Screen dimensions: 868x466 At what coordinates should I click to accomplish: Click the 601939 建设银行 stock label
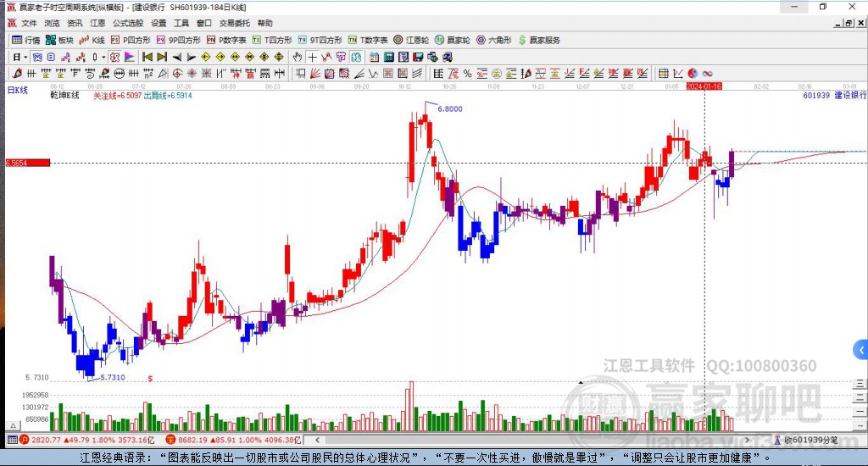pyautogui.click(x=835, y=95)
